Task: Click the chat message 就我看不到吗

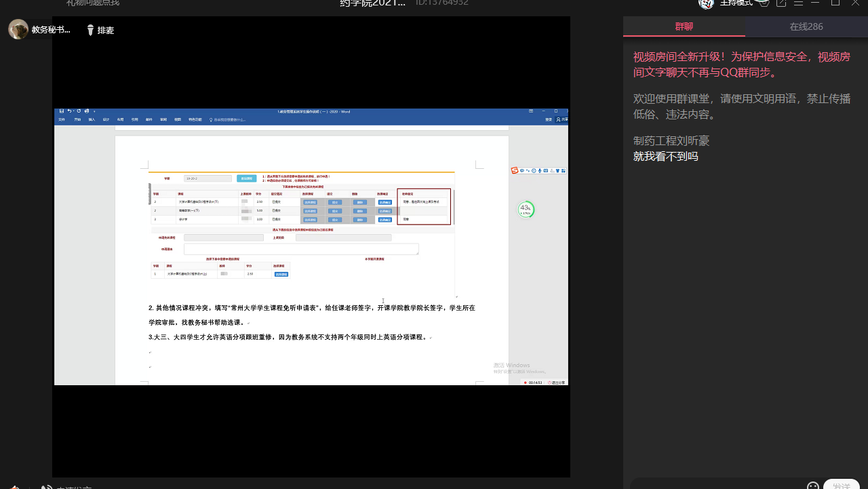Action: tap(665, 156)
